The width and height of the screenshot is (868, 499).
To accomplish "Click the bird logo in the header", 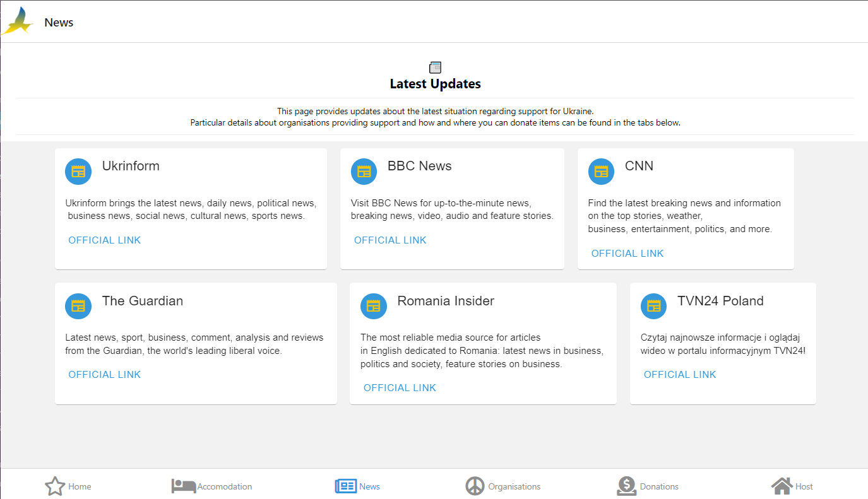I will (17, 21).
